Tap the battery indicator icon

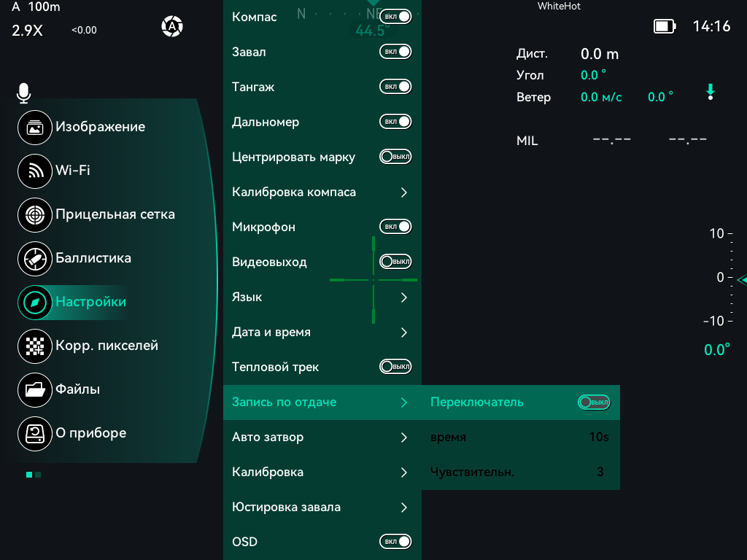(x=665, y=26)
